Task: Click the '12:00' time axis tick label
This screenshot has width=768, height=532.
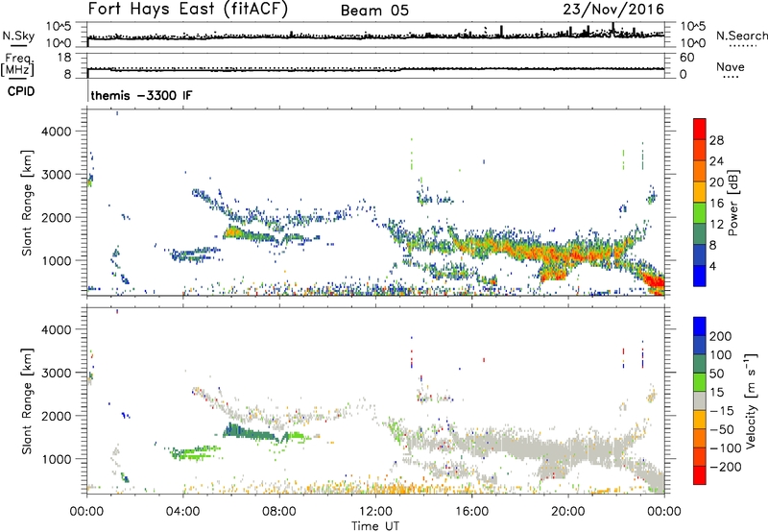Action: (375, 512)
